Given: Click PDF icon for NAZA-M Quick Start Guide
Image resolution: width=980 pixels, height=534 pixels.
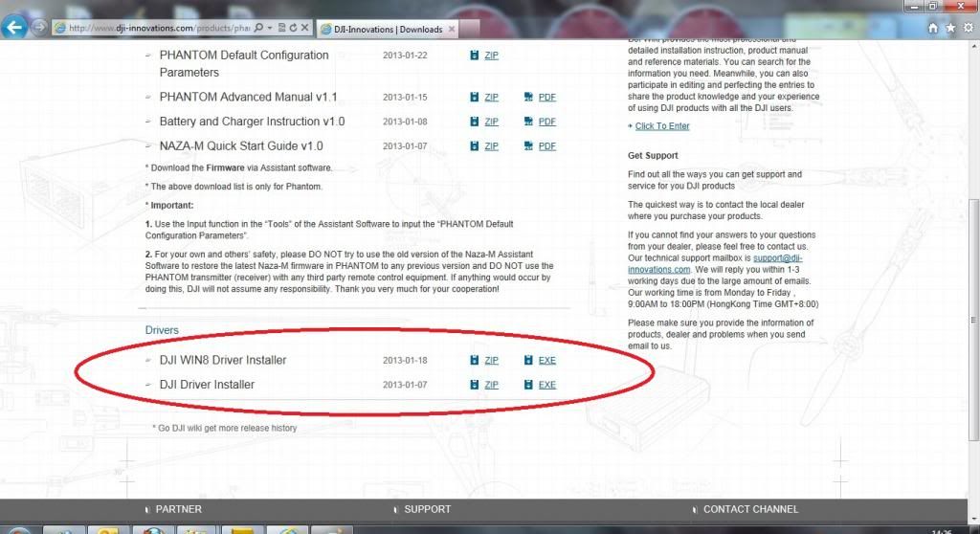Looking at the screenshot, I should click(x=528, y=145).
